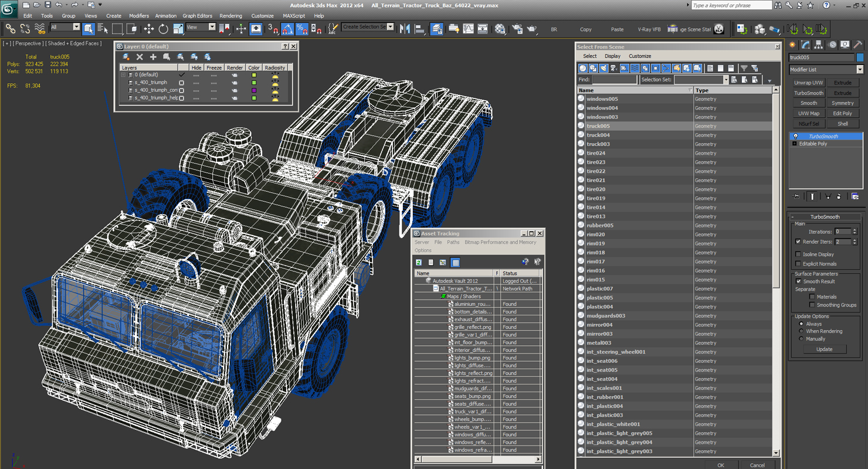Screen dimensions: 868x469
Task: Open Display menu in Select From Scene
Action: pos(612,56)
